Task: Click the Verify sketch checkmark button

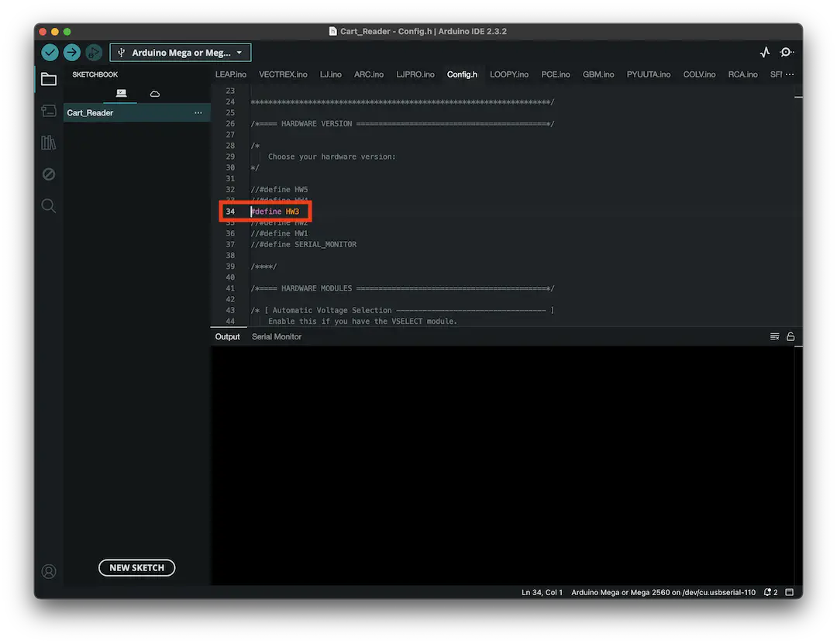Action: point(50,53)
